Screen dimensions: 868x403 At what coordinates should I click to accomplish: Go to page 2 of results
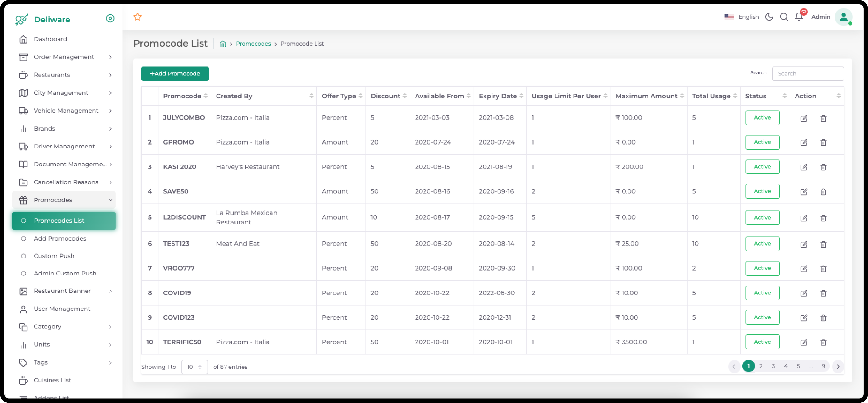(x=761, y=366)
